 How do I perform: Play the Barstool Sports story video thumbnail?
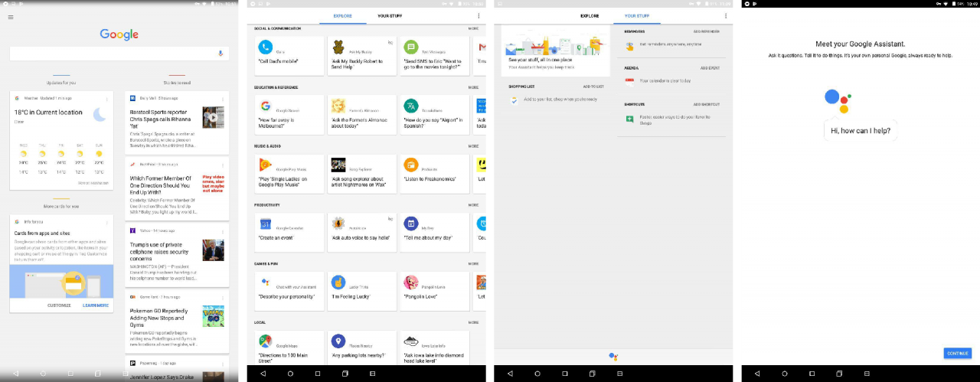click(x=214, y=117)
